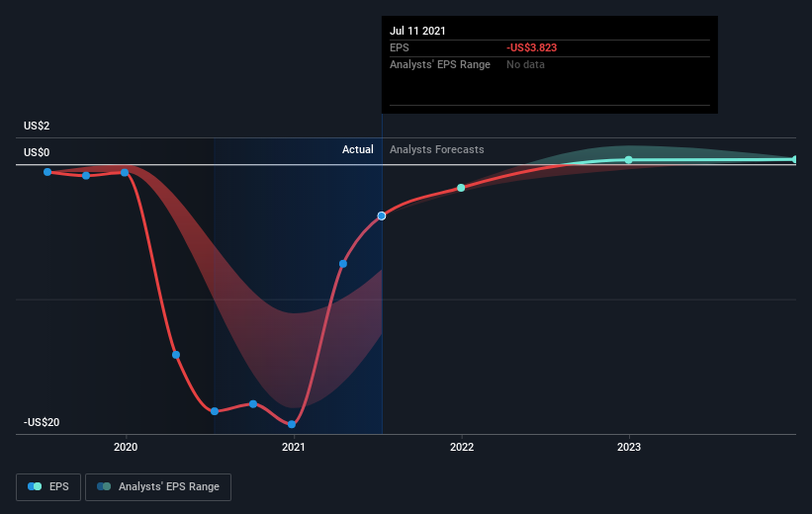Toggle the EPS legend series
Screen dimensions: 812x514
tap(48, 487)
